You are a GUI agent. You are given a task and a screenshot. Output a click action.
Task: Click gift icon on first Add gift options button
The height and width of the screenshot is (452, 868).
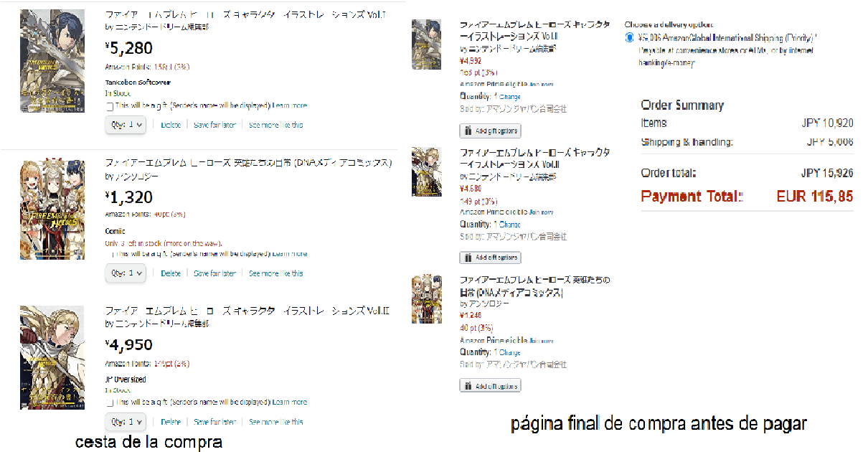coord(468,131)
